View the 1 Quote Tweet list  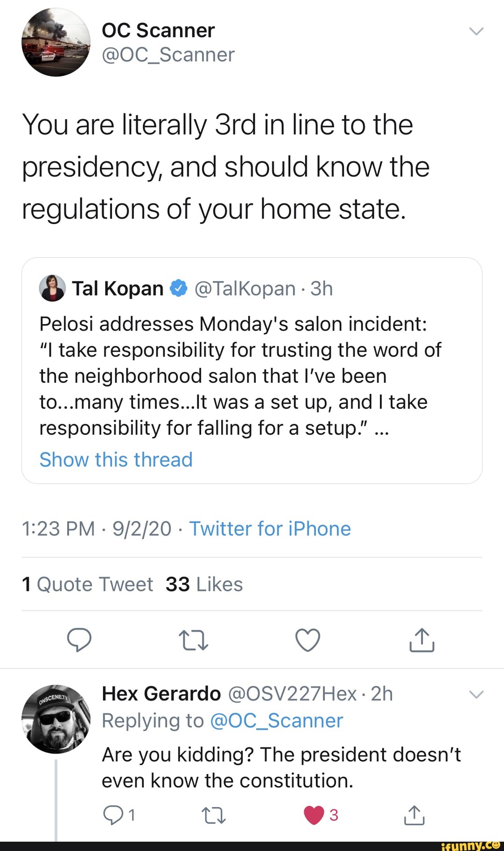(87, 584)
